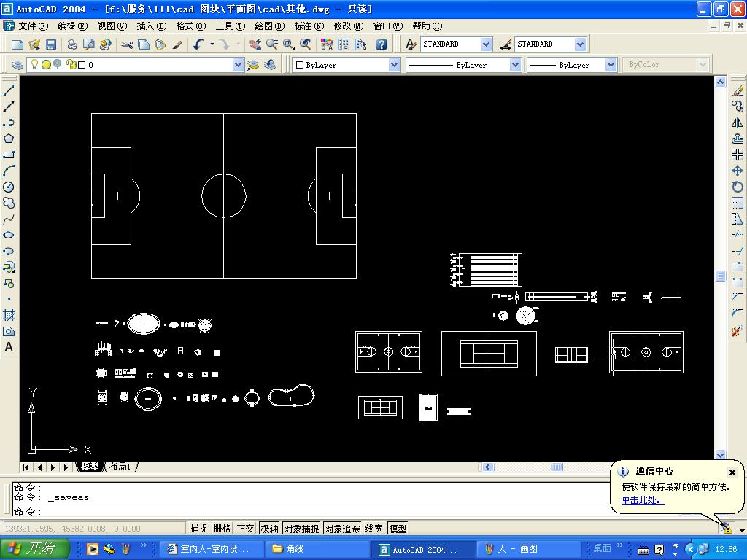Screen dimensions: 747x560
Task: Open the Help question mark icon
Action: coord(381,44)
